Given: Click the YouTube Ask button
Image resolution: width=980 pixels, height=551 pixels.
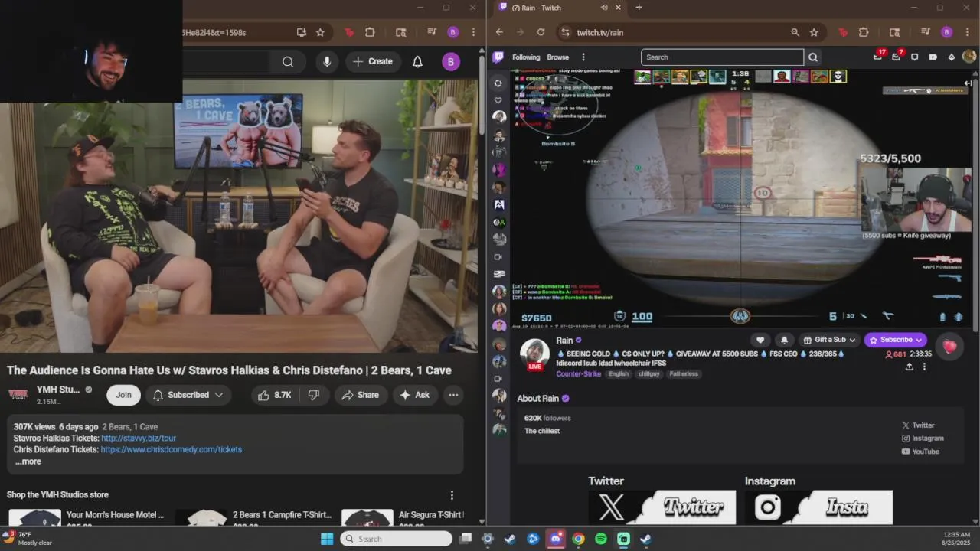Looking at the screenshot, I should tap(415, 395).
